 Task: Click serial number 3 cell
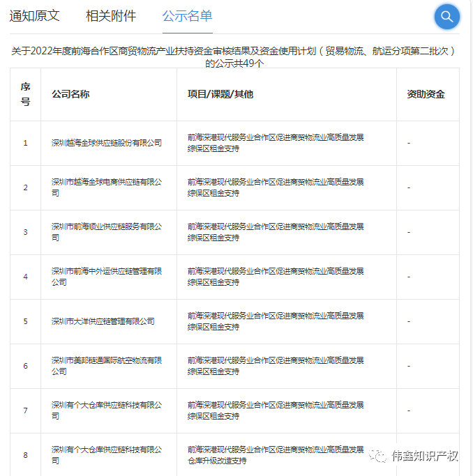[x=26, y=232]
